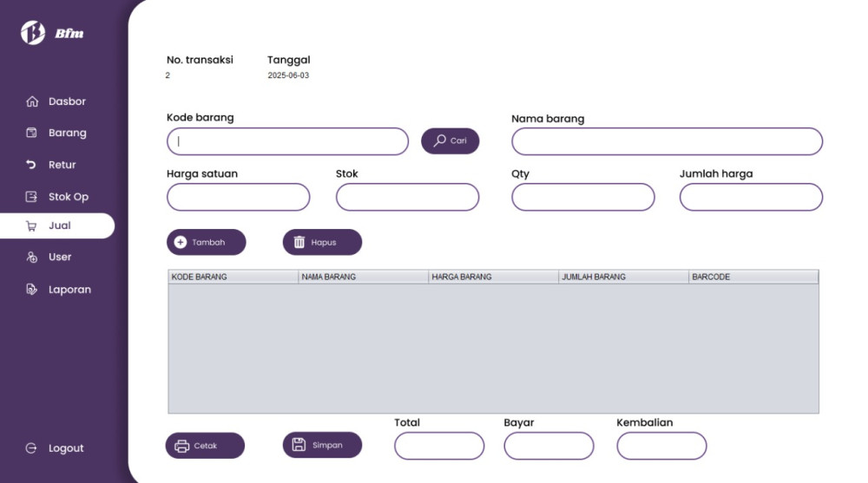Click the Cetak print button
The height and width of the screenshot is (483, 868).
click(205, 446)
